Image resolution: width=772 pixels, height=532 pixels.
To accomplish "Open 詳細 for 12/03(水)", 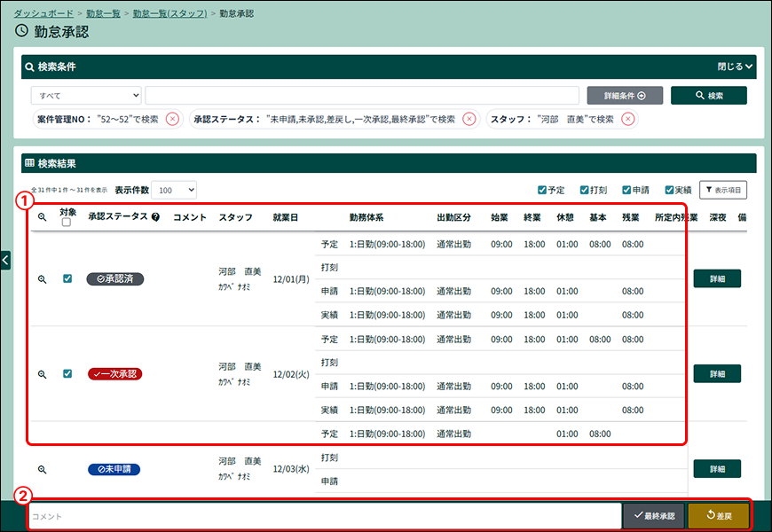I will (x=717, y=469).
